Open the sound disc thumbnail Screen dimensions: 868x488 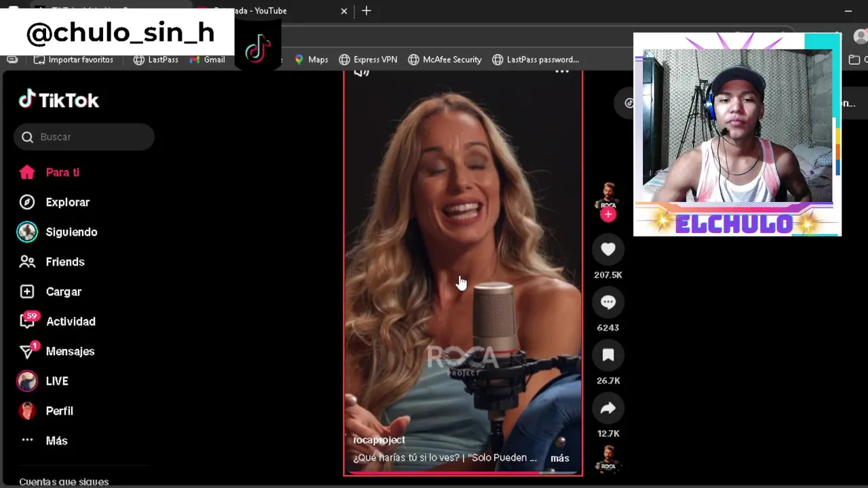click(608, 459)
